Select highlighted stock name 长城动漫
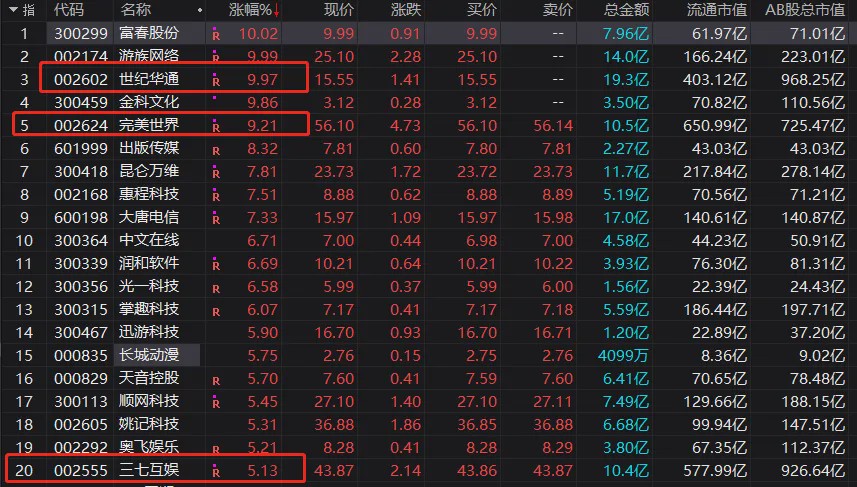857x487 pixels. click(149, 355)
